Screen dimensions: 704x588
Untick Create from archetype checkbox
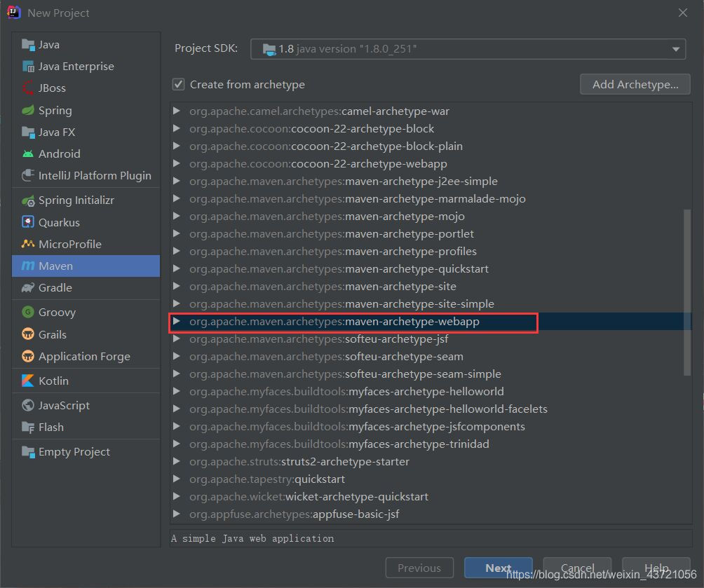click(x=178, y=84)
